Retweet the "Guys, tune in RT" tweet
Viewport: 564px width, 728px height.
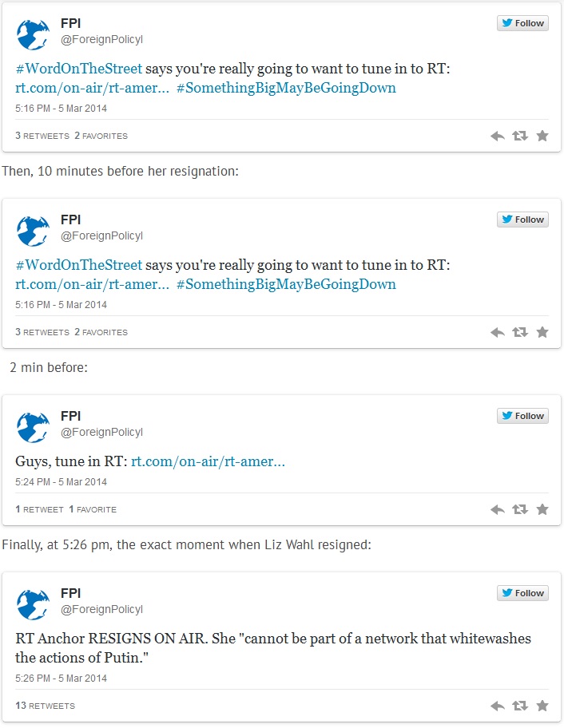pyautogui.click(x=519, y=509)
